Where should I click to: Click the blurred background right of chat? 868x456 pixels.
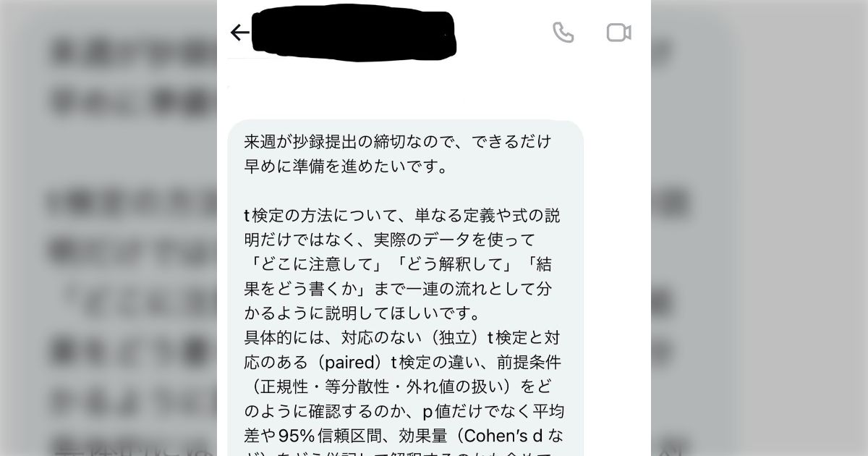(x=759, y=228)
